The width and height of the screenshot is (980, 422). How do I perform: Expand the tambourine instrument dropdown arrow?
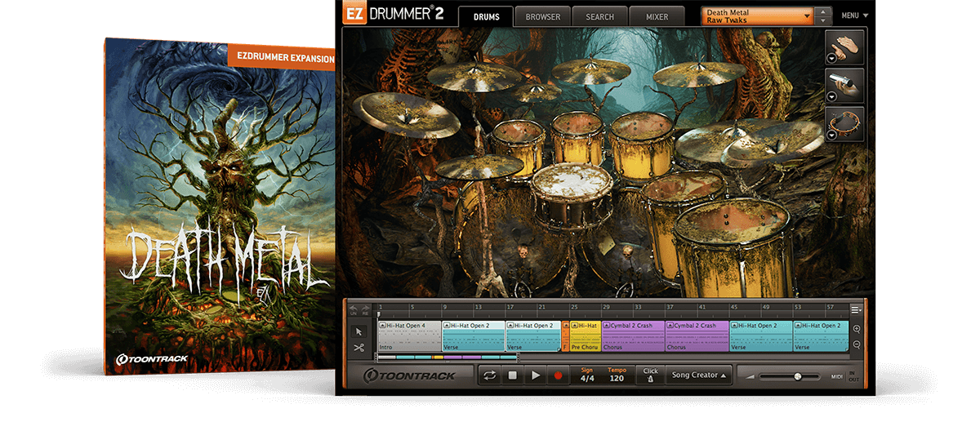pyautogui.click(x=831, y=135)
